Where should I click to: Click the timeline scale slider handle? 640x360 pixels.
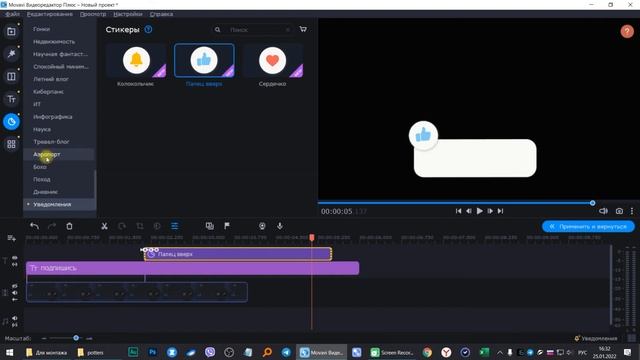click(76, 338)
